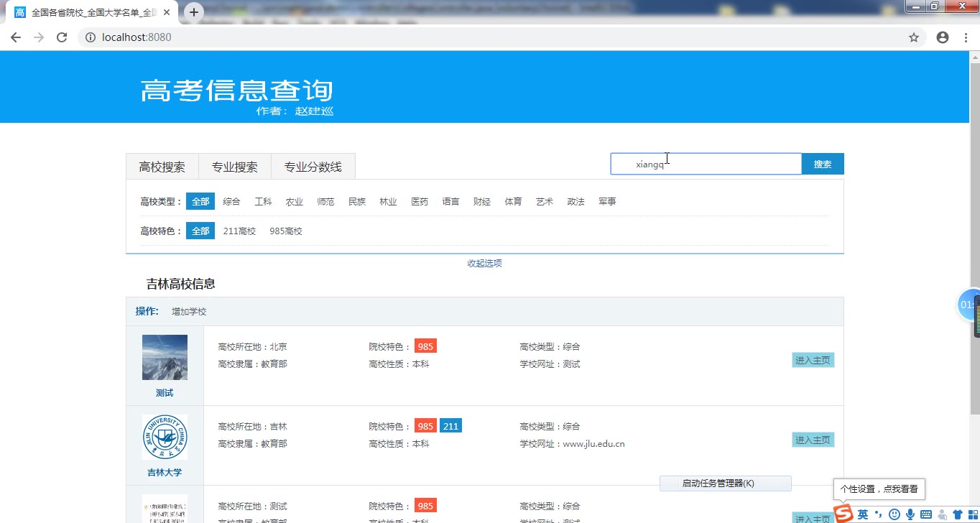This screenshot has width=980, height=523.
Task: Click the browser back arrow
Action: coord(16,37)
